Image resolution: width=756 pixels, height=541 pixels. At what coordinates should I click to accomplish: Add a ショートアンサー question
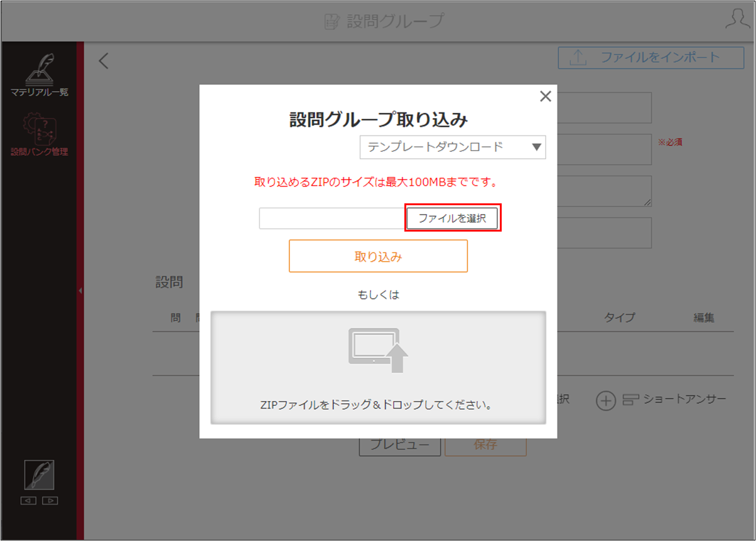[x=661, y=400]
